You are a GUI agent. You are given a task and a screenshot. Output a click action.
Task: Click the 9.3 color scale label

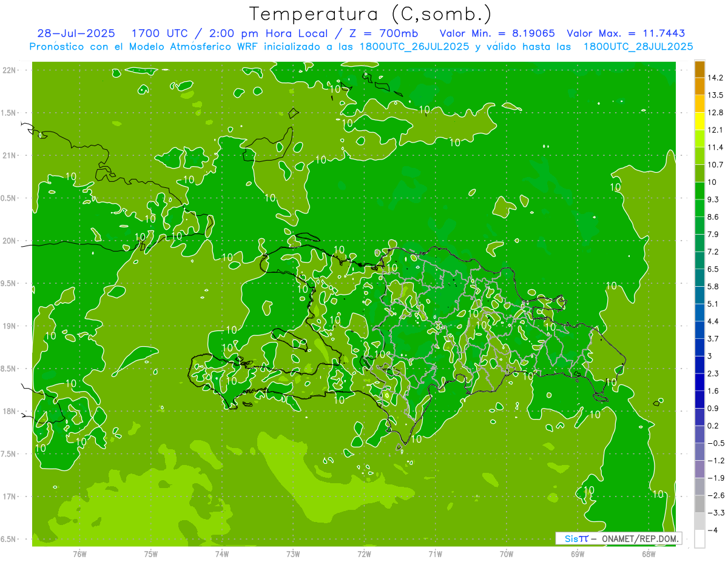(714, 199)
